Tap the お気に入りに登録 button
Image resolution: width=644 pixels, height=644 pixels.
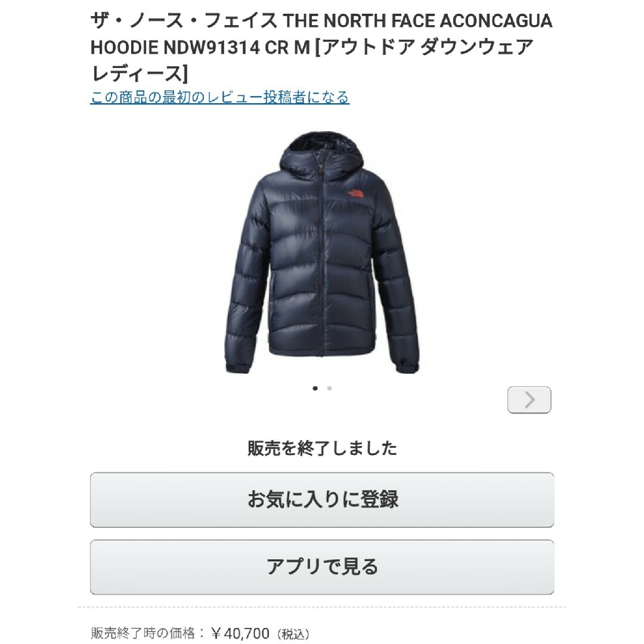point(322,500)
